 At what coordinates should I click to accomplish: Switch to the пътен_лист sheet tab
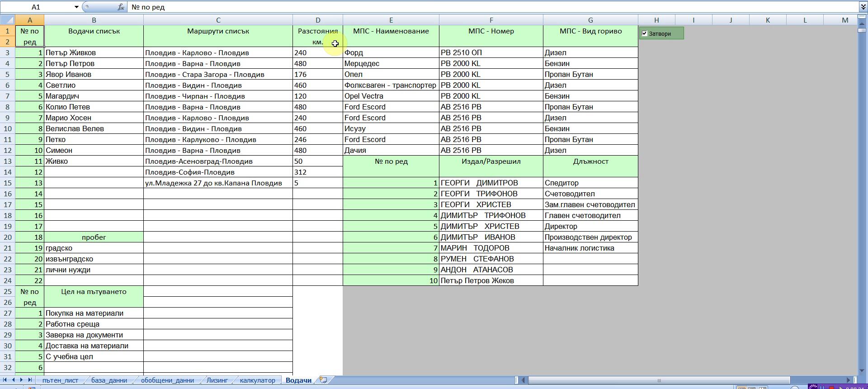click(60, 380)
